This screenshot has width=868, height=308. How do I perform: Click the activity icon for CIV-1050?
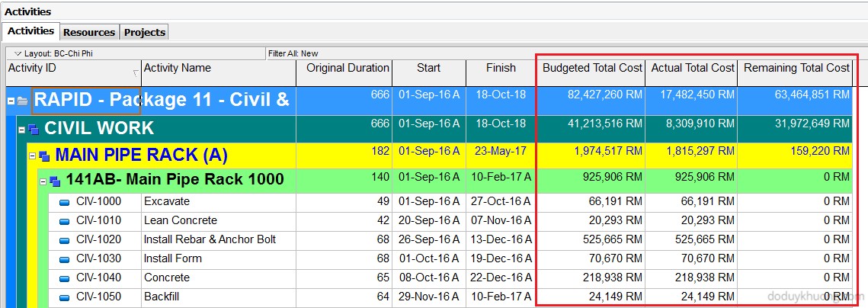65,297
